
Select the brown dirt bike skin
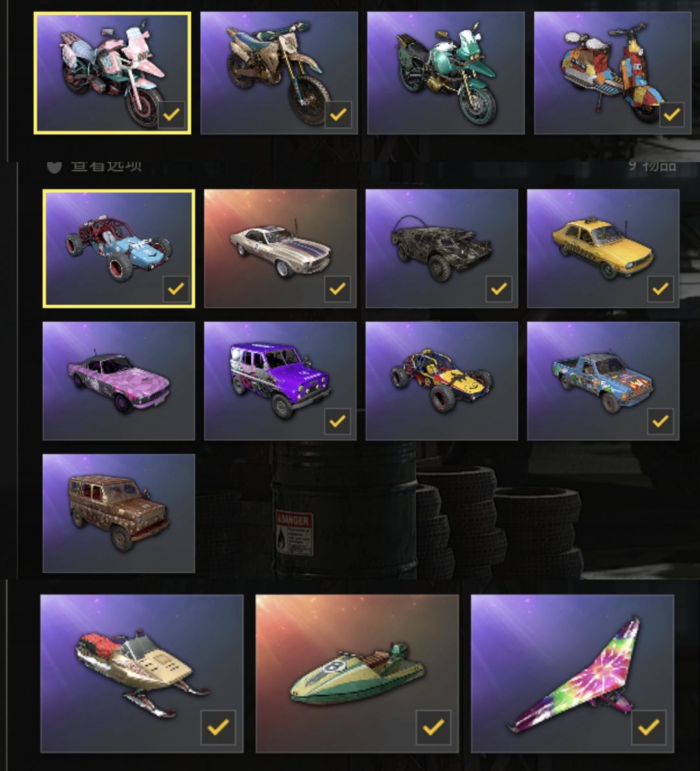[x=279, y=73]
